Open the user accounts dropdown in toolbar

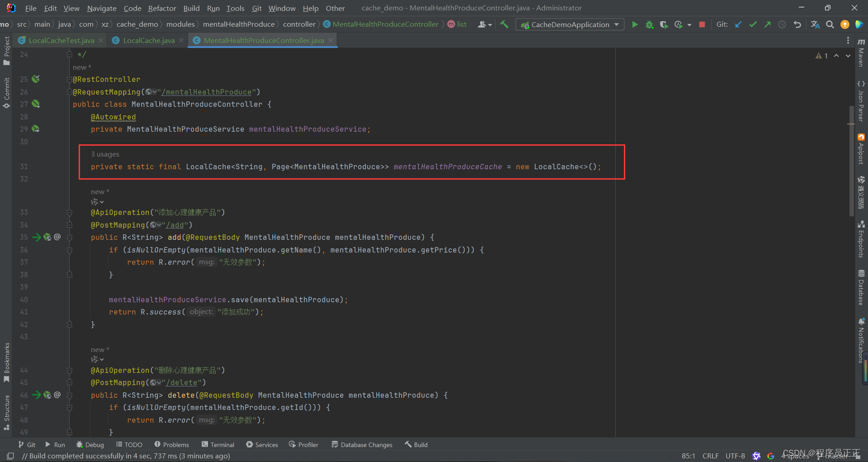pyautogui.click(x=485, y=24)
